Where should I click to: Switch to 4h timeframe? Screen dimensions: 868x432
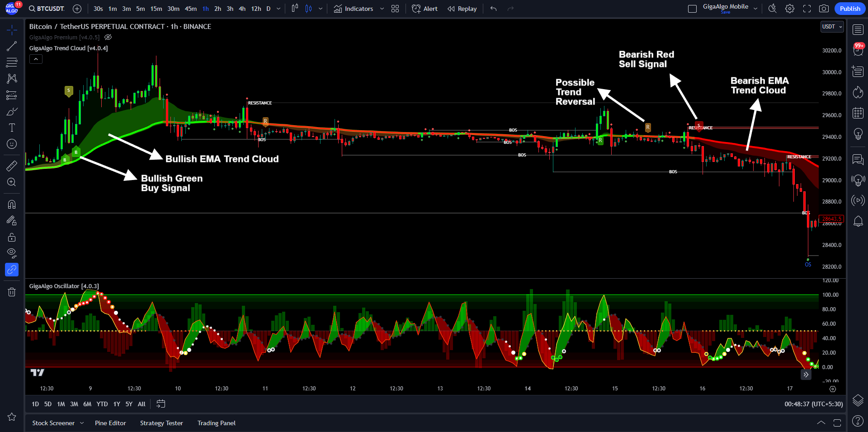242,9
